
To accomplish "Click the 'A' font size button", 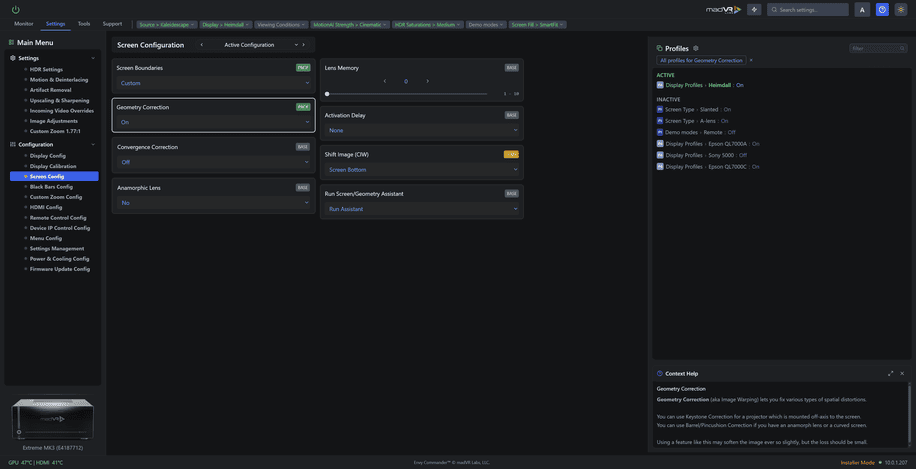I will pos(862,9).
